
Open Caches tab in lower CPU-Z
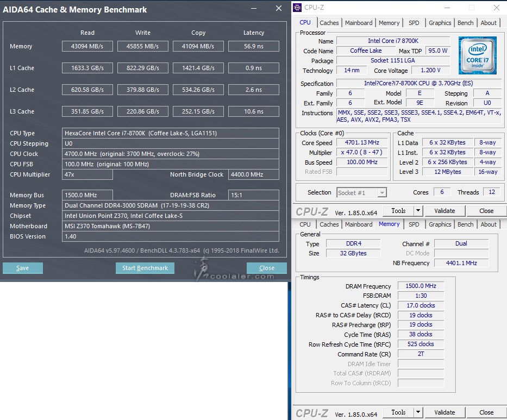pyautogui.click(x=329, y=224)
